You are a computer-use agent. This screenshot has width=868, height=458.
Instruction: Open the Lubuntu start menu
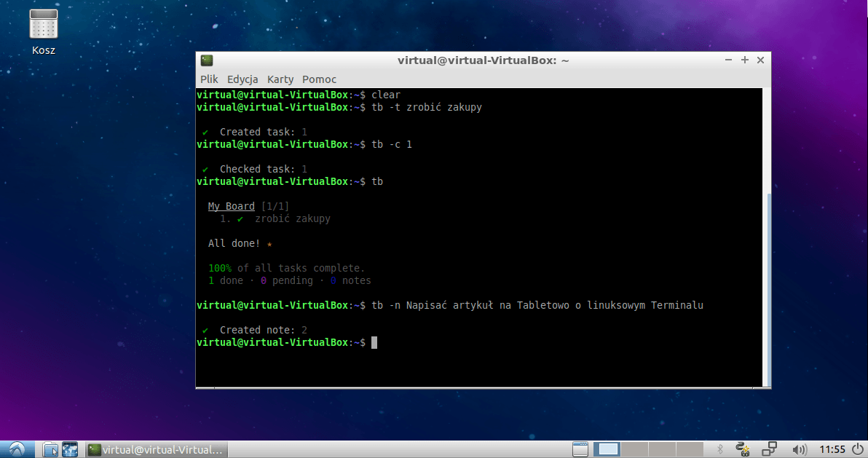pyautogui.click(x=17, y=449)
